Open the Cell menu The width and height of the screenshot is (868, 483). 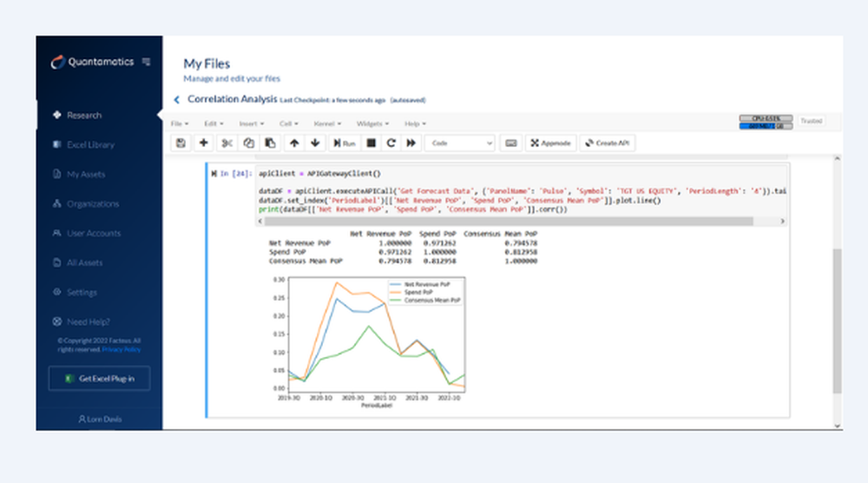click(288, 123)
